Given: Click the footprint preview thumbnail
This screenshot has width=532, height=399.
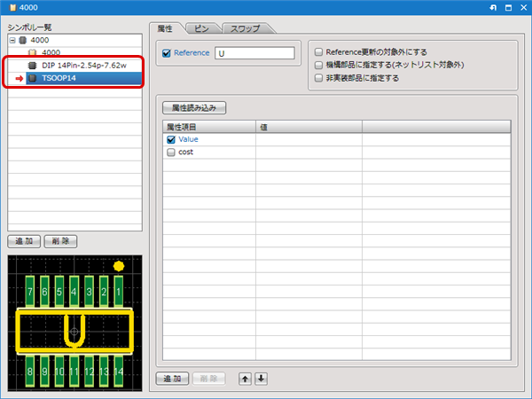Looking at the screenshot, I should click(x=74, y=323).
